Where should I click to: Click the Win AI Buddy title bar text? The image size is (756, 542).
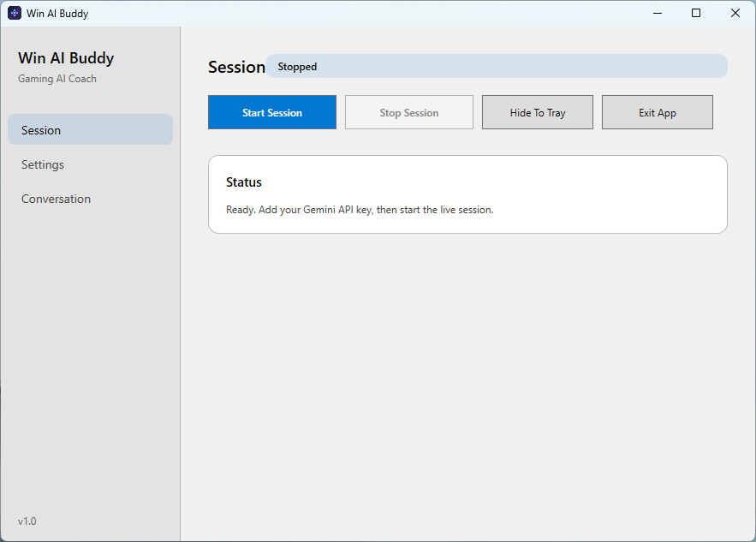point(56,13)
